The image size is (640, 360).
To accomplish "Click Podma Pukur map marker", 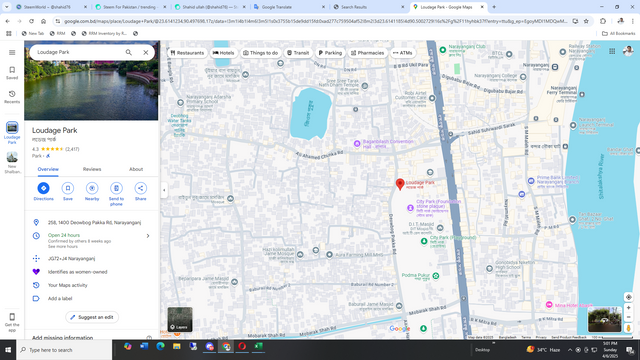I will coord(436,276).
